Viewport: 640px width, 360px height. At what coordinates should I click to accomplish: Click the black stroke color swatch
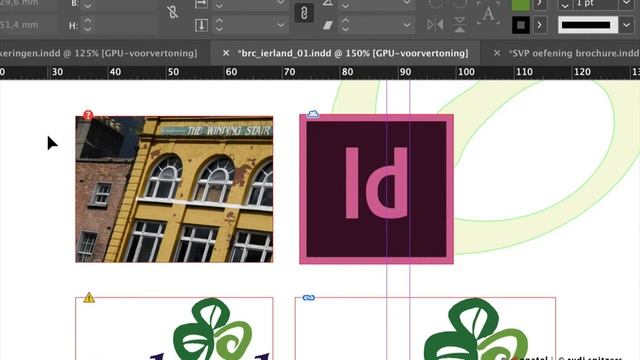[x=521, y=25]
